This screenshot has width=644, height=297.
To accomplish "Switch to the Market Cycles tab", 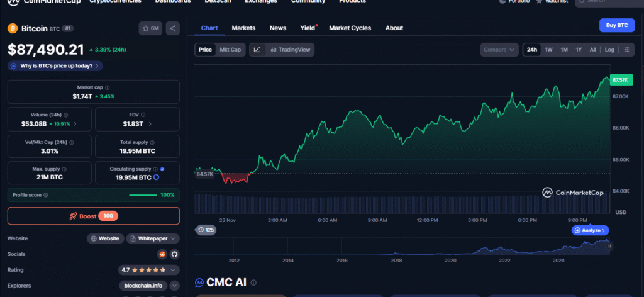I will (x=350, y=28).
